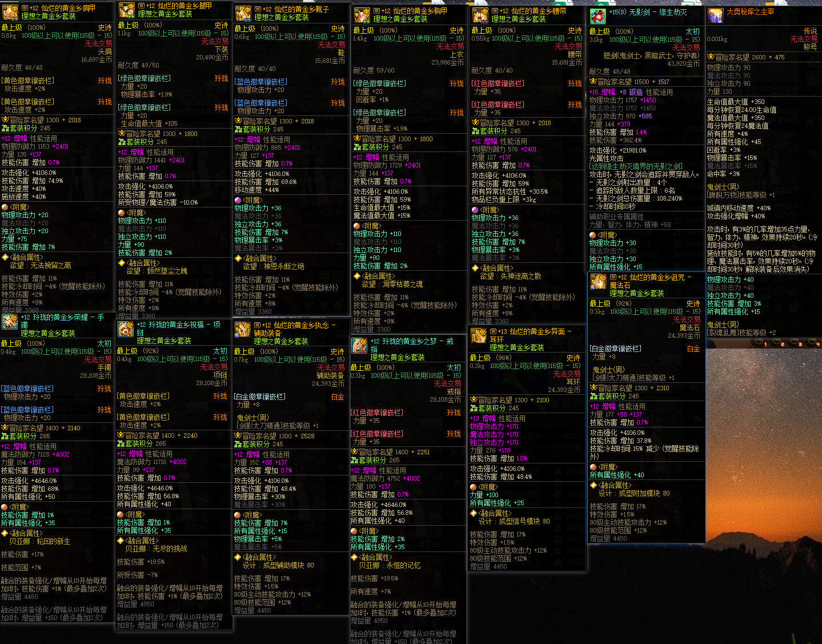Select the 灿烂的黄金乡腿甲 leg armor item icon
The image size is (822, 644).
pos(126,10)
